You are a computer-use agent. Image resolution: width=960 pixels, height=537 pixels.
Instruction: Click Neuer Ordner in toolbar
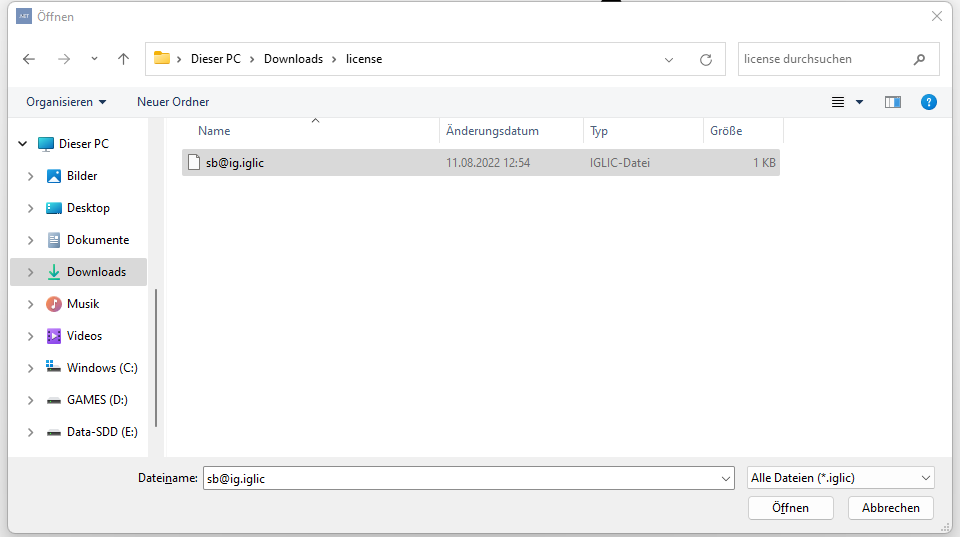(x=173, y=102)
